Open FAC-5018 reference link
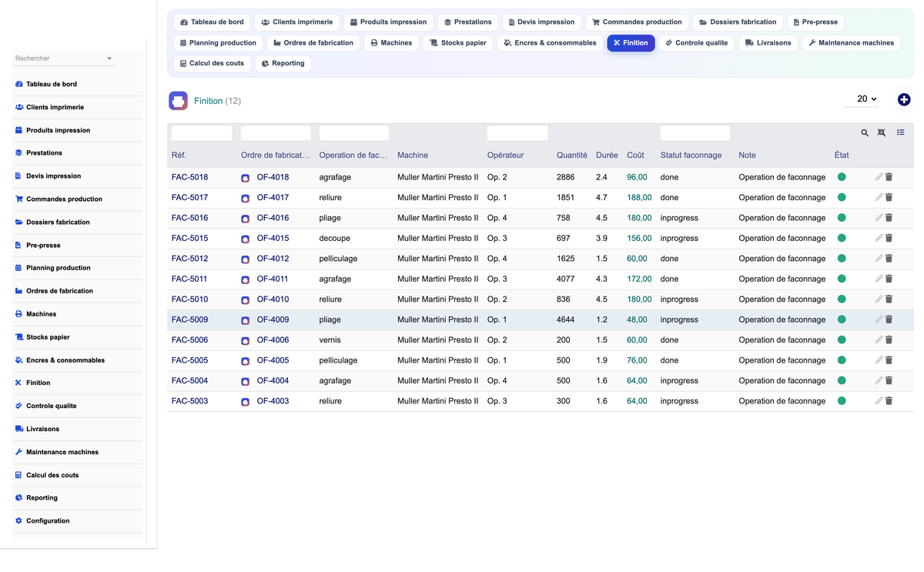 point(189,177)
